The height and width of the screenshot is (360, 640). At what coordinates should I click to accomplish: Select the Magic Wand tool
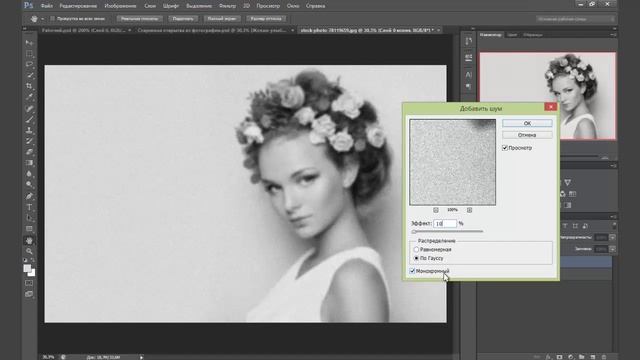[x=29, y=76]
